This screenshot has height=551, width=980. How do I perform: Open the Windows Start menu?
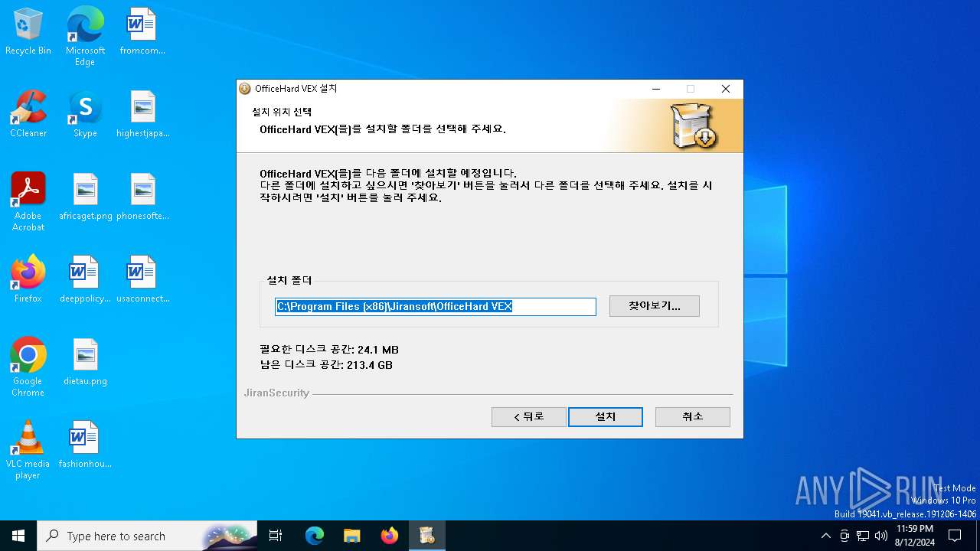(x=18, y=536)
